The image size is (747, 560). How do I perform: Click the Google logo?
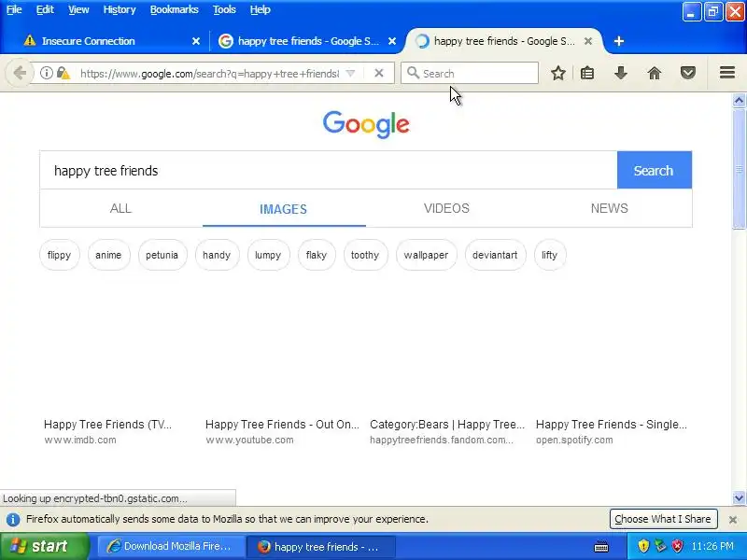point(366,124)
